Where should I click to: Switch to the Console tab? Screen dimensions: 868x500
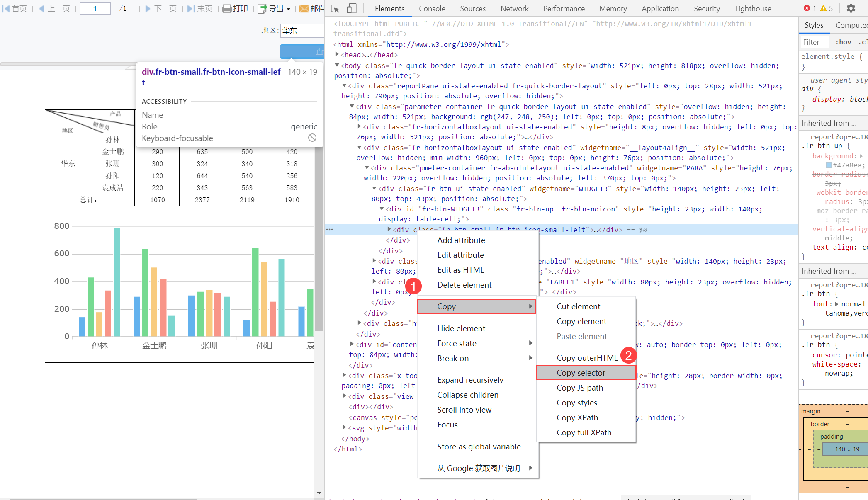(432, 9)
